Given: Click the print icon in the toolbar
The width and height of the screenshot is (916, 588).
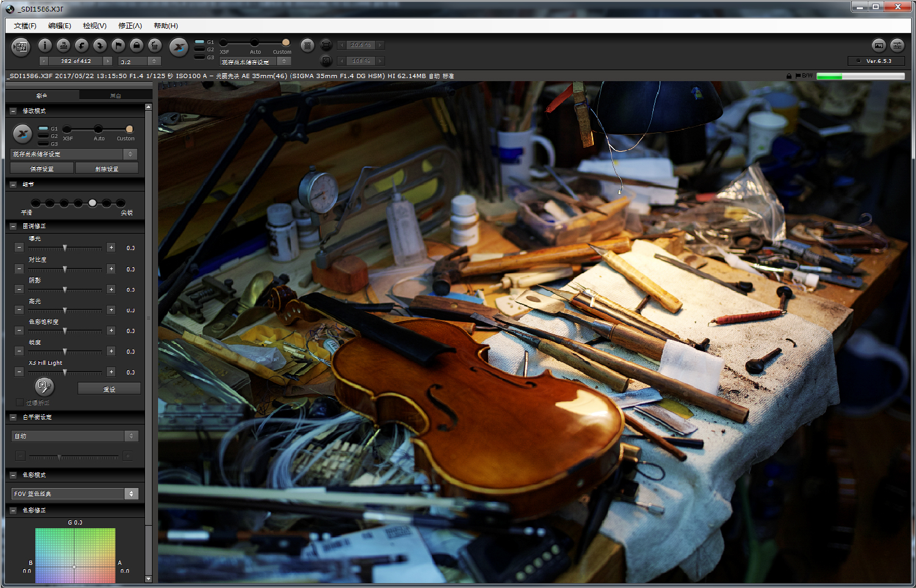Looking at the screenshot, I should (63, 45).
